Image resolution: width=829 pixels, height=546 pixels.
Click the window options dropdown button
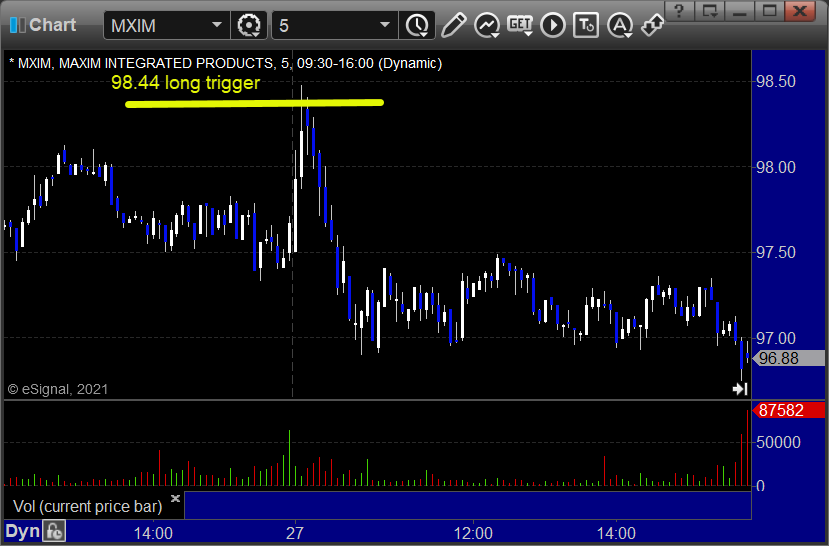point(710,11)
